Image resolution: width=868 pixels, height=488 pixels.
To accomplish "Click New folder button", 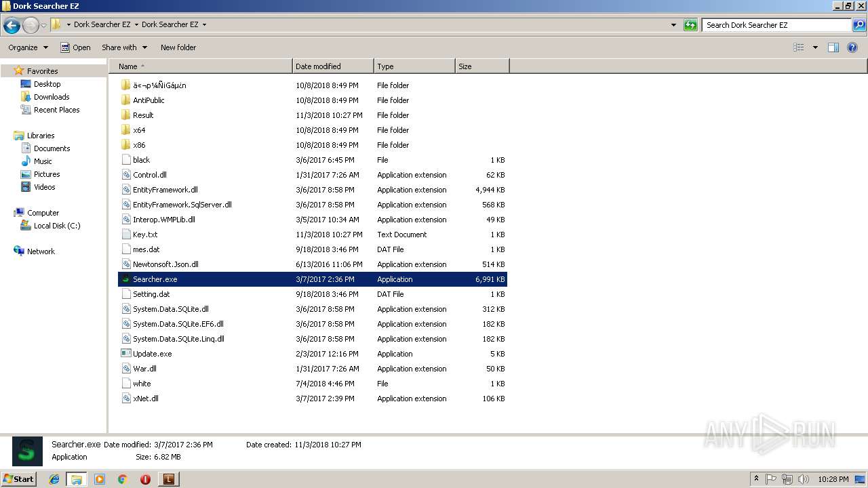I will click(178, 47).
